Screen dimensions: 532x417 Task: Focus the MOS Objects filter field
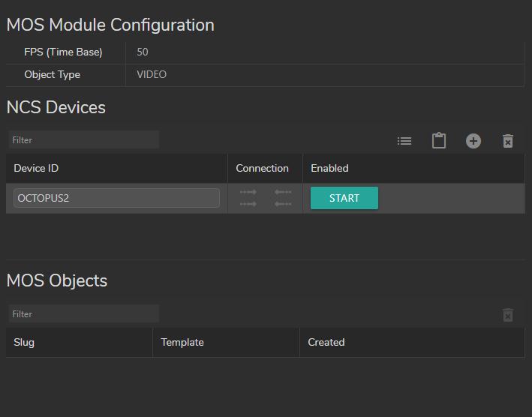(x=84, y=314)
